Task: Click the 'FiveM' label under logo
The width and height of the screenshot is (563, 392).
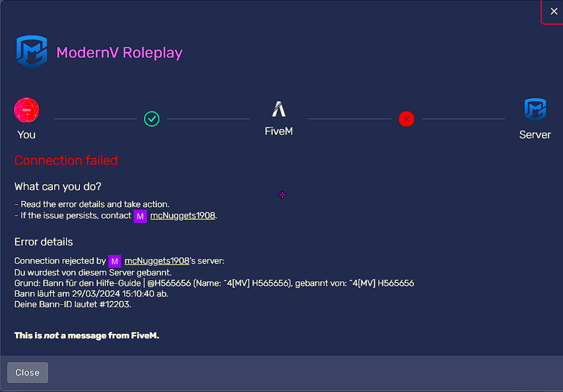Action: pos(279,131)
